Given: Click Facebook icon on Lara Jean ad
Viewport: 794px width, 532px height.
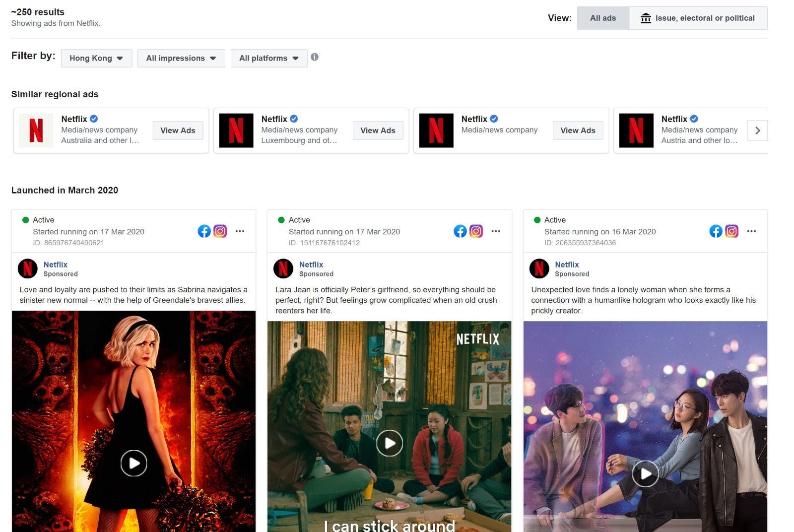Looking at the screenshot, I should 460,231.
